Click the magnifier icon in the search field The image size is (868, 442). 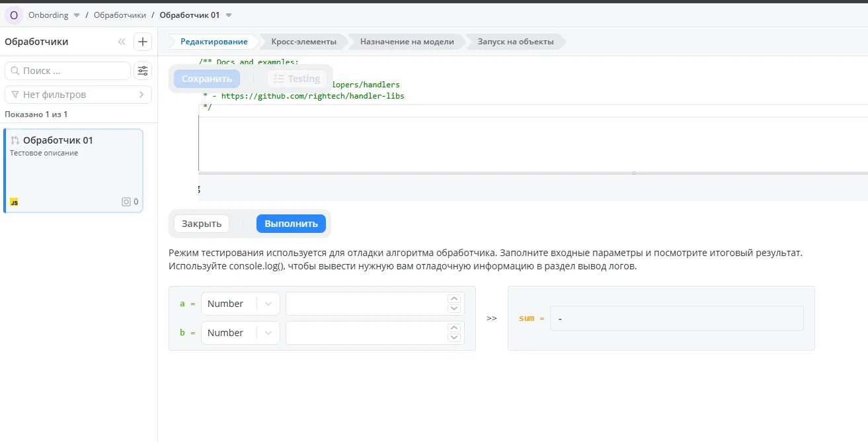[x=15, y=70]
